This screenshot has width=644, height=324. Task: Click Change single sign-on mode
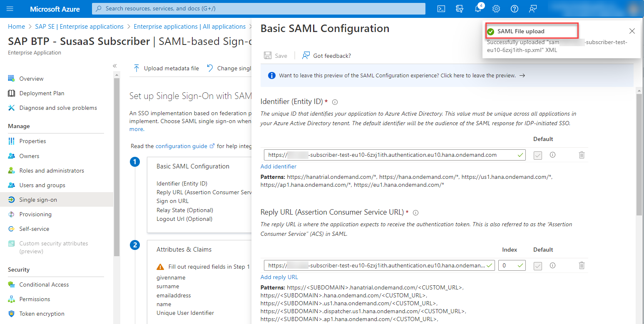point(229,68)
